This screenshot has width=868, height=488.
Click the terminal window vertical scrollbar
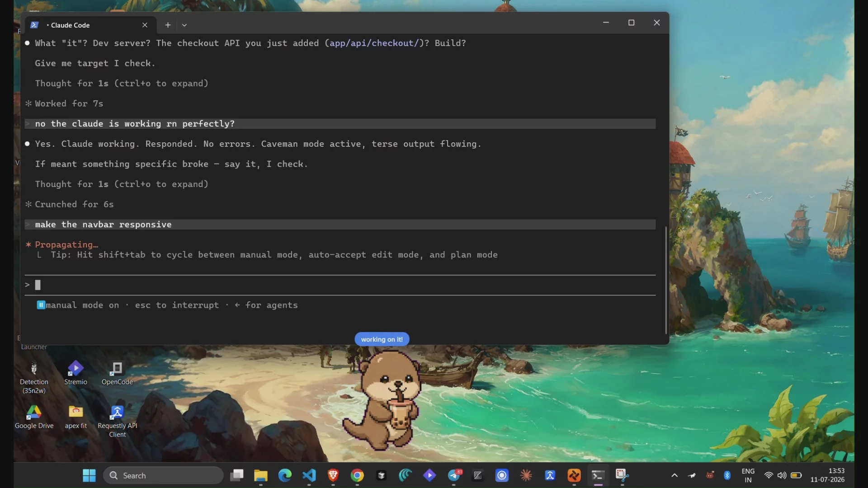point(665,280)
